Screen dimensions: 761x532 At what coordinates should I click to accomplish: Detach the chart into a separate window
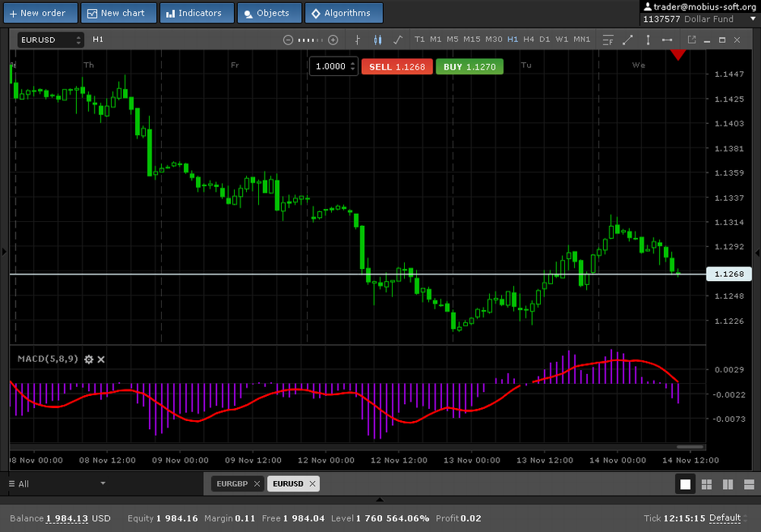point(691,40)
